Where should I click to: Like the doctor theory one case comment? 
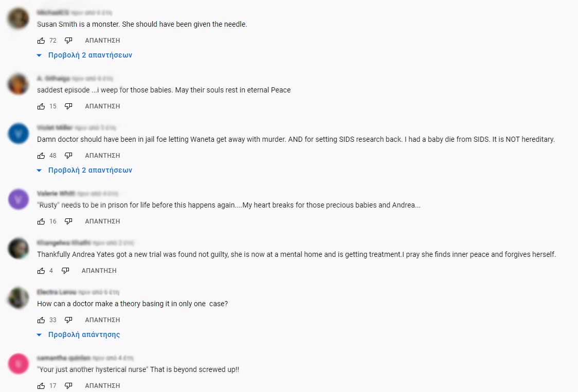41,320
